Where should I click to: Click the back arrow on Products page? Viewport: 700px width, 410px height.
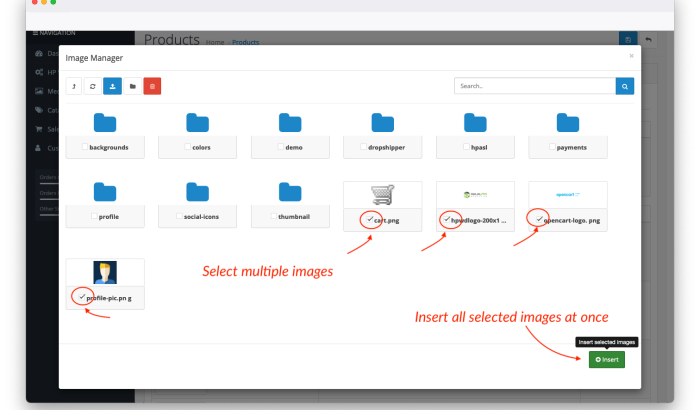[648, 39]
